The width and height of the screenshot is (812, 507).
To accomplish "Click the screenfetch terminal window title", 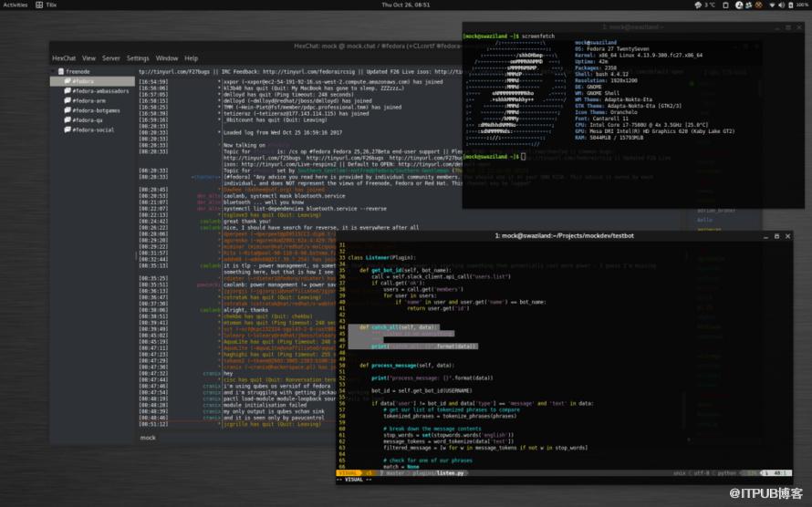I will [633, 27].
